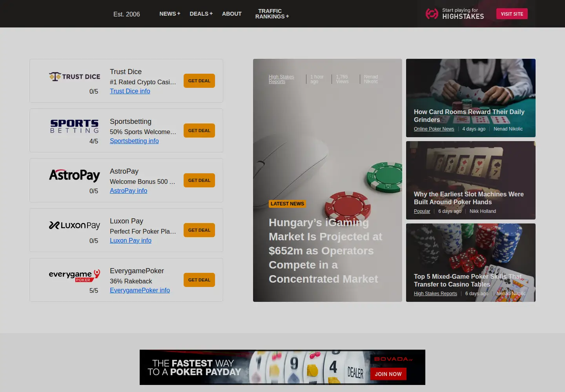
Task: Click the 36% Rakeback text
Action: pos(131,281)
